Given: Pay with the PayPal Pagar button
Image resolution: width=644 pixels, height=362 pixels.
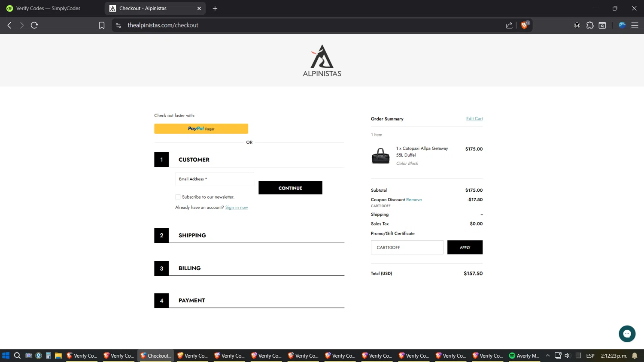Looking at the screenshot, I should tap(201, 129).
